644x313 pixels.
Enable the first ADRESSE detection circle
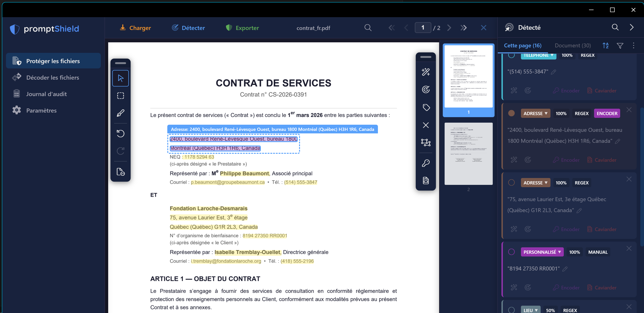pos(512,113)
